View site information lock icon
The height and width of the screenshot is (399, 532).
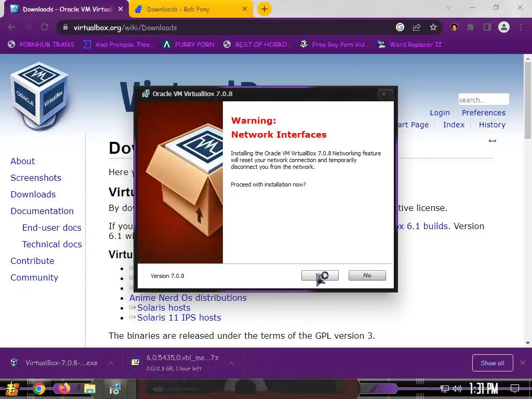tap(65, 27)
